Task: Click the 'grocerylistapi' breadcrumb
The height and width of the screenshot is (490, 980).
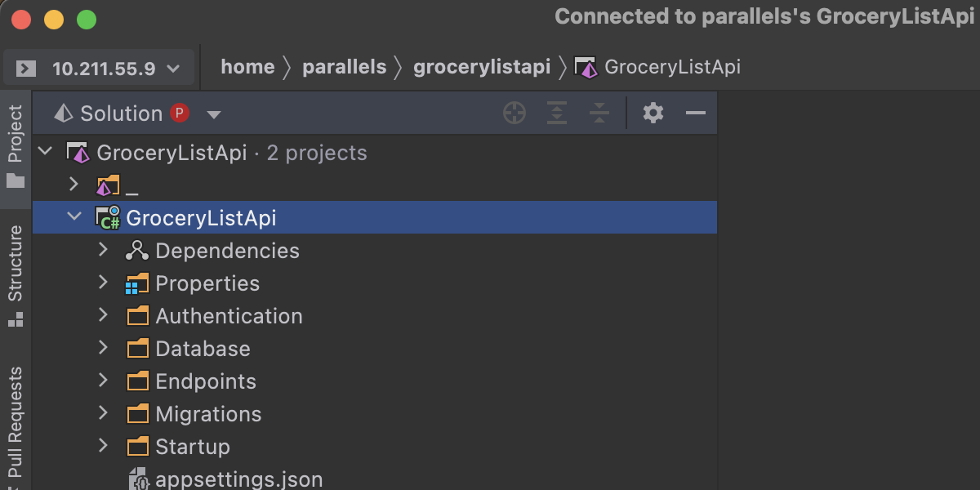Action: 482,67
